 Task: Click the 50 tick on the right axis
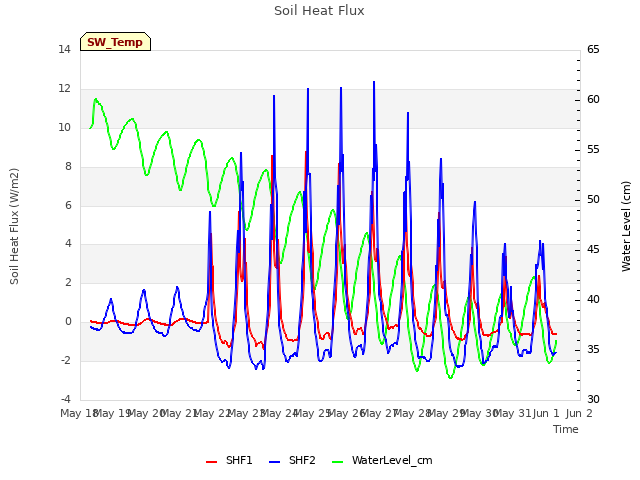coord(593,199)
